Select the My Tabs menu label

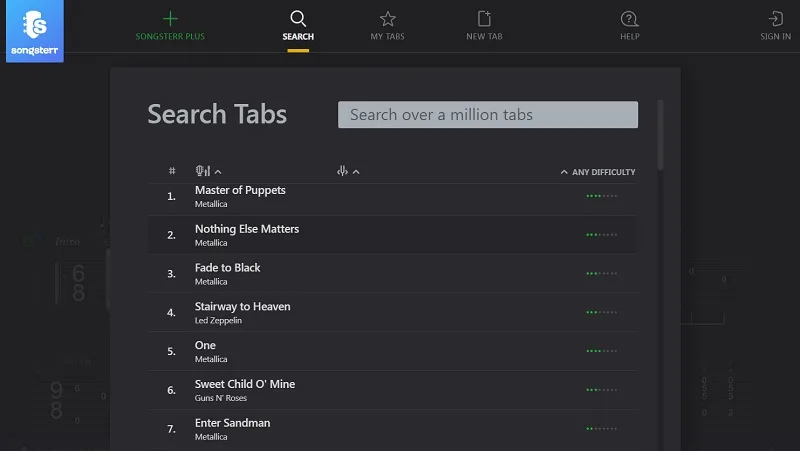click(x=388, y=37)
